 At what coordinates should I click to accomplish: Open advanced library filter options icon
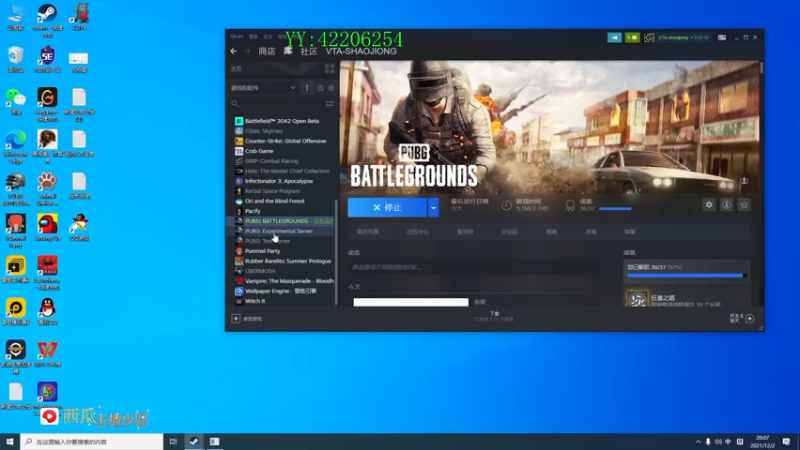click(330, 104)
